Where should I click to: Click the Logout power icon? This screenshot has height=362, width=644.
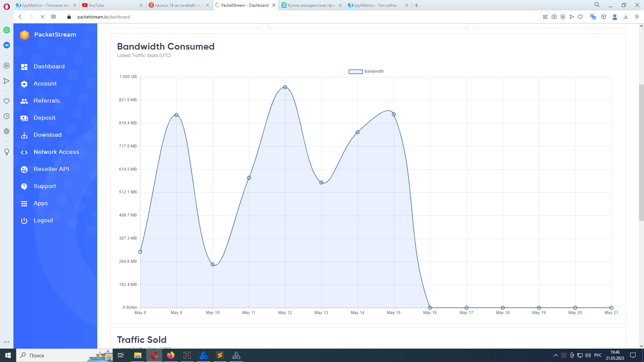pyautogui.click(x=24, y=221)
